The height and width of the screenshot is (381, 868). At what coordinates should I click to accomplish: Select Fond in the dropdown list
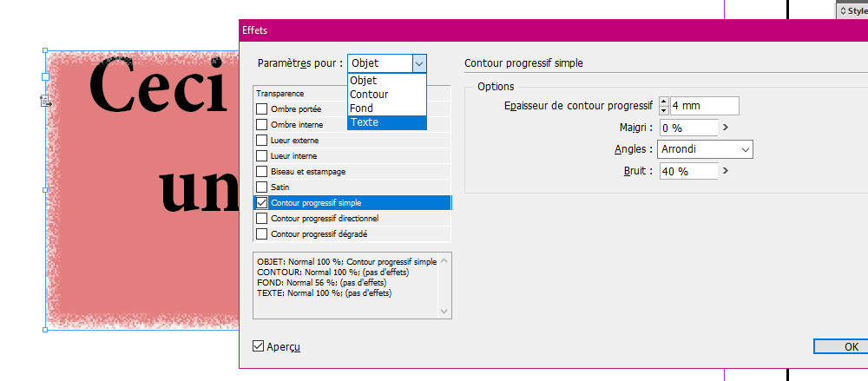click(x=387, y=108)
